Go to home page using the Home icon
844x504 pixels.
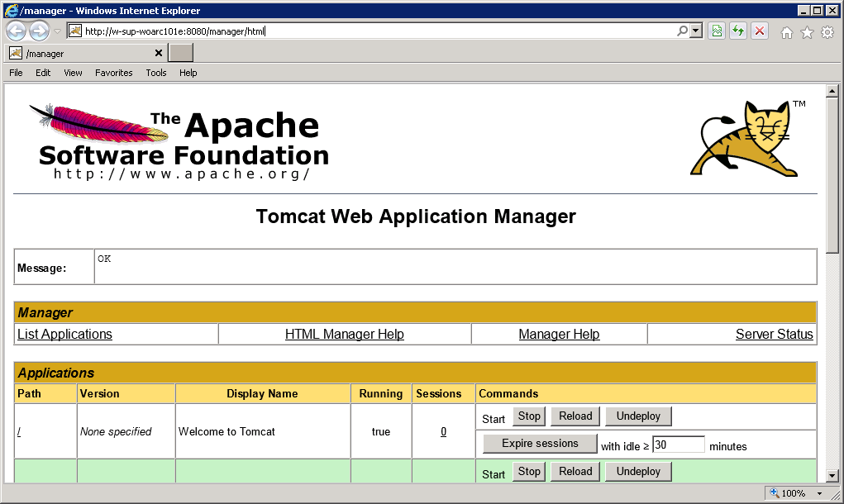tap(785, 30)
